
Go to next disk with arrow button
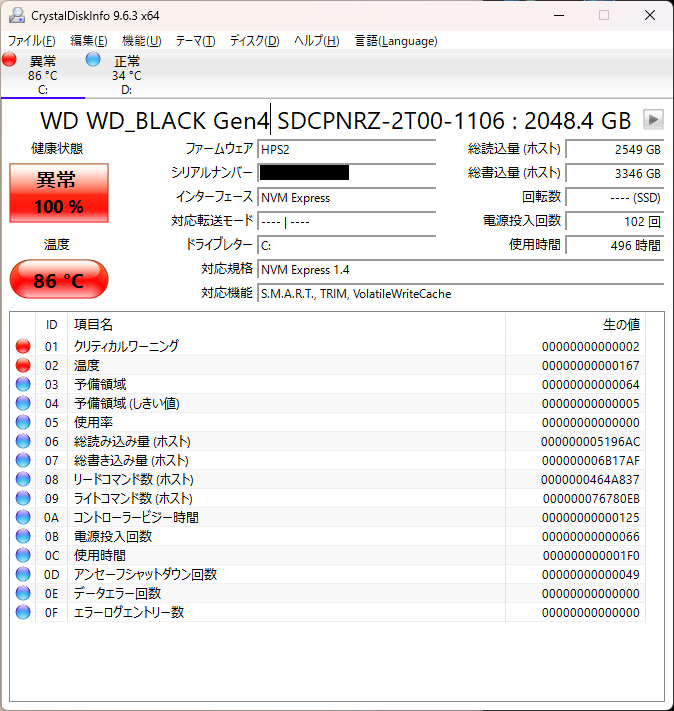click(x=653, y=120)
